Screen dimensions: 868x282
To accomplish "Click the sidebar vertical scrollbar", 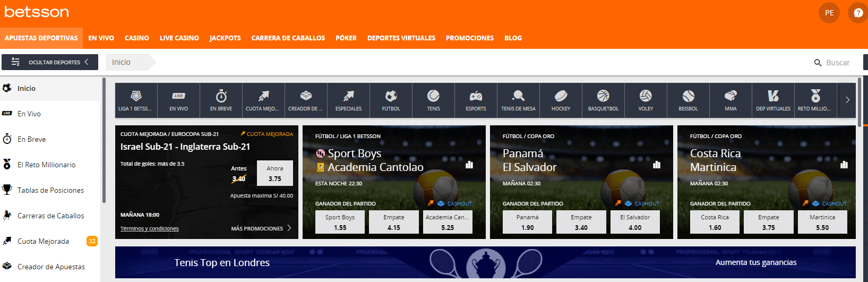I will point(104,140).
